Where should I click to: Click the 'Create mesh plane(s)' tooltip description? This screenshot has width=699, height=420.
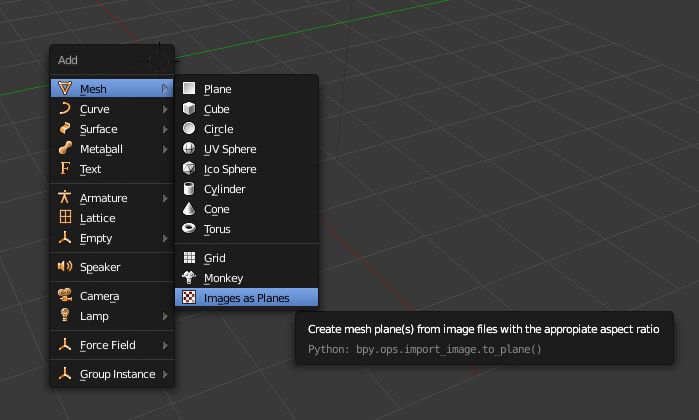(x=484, y=329)
